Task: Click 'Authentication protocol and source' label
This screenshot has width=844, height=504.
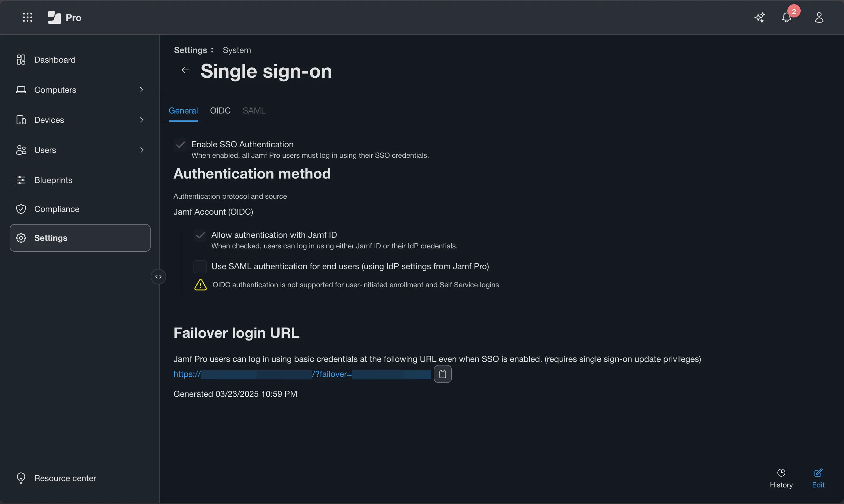Action: 230,196
